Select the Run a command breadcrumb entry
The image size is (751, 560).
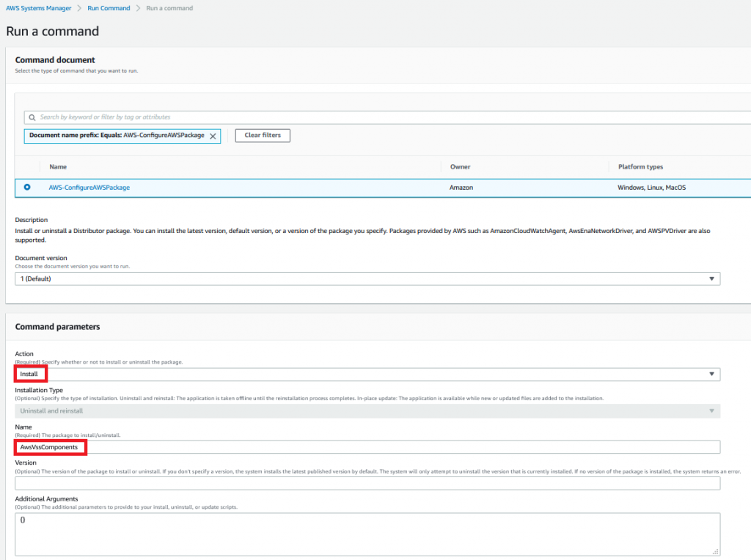click(169, 8)
